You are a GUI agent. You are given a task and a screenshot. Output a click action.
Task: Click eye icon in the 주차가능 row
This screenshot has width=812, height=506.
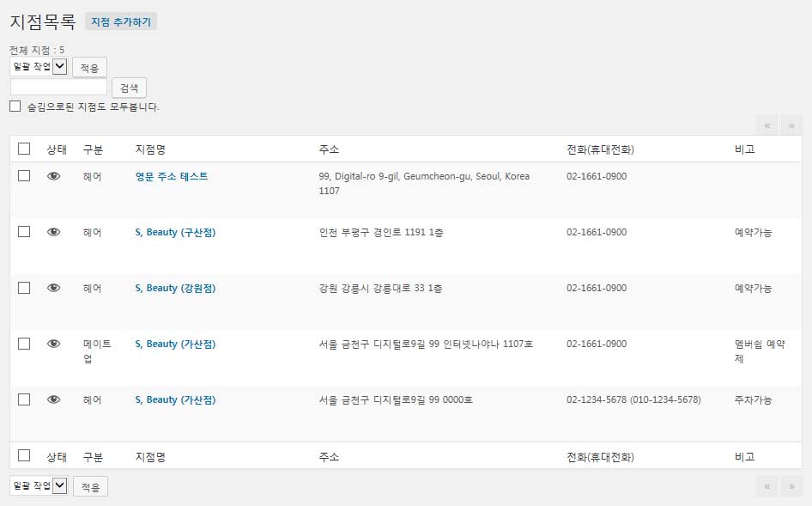point(53,399)
